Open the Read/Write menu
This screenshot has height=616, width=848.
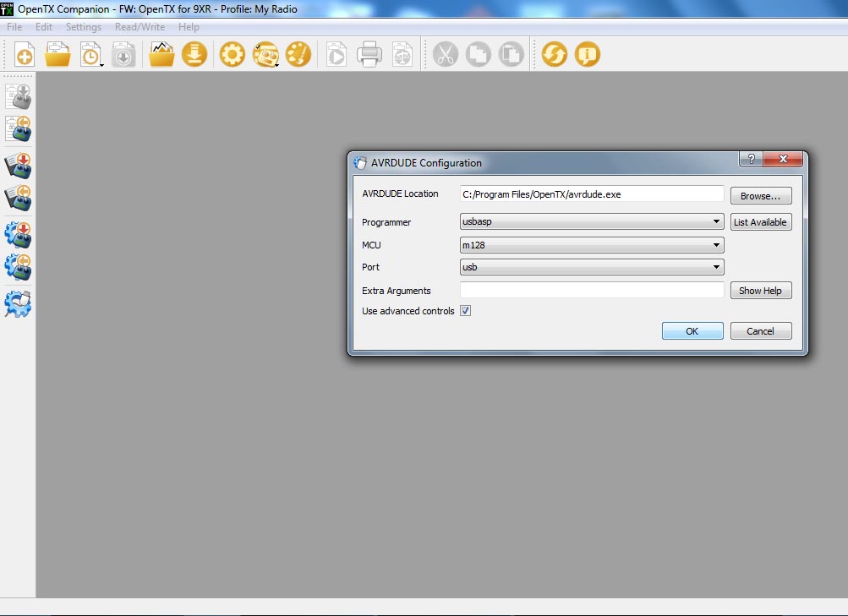pyautogui.click(x=140, y=27)
